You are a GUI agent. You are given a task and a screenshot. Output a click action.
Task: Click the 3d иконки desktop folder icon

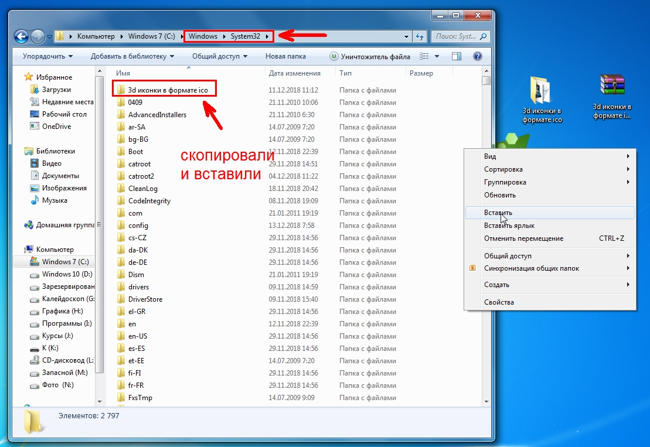(541, 90)
